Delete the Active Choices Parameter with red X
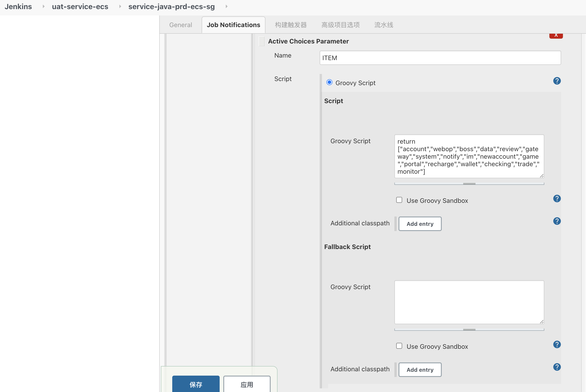 pos(556,36)
